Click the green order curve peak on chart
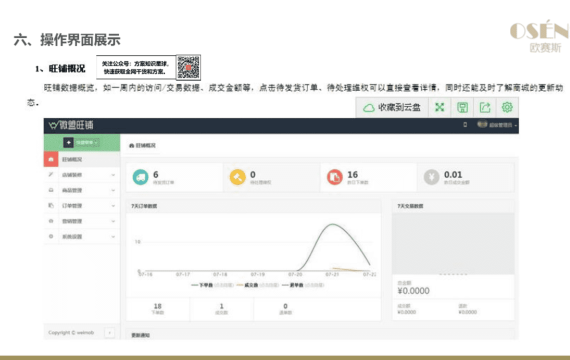Viewport: 570px width, 360px height. tap(333, 224)
